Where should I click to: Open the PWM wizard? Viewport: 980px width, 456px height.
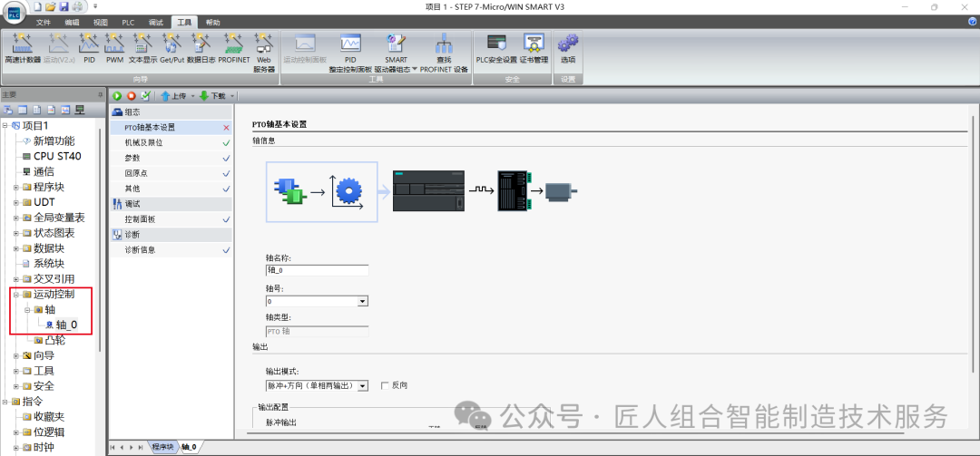114,46
